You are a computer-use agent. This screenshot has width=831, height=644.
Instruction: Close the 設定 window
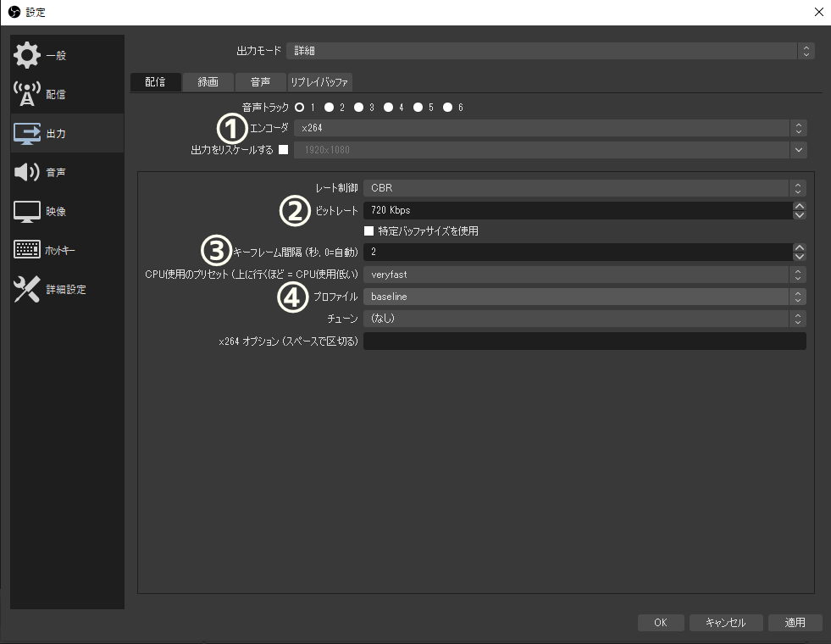pyautogui.click(x=819, y=12)
